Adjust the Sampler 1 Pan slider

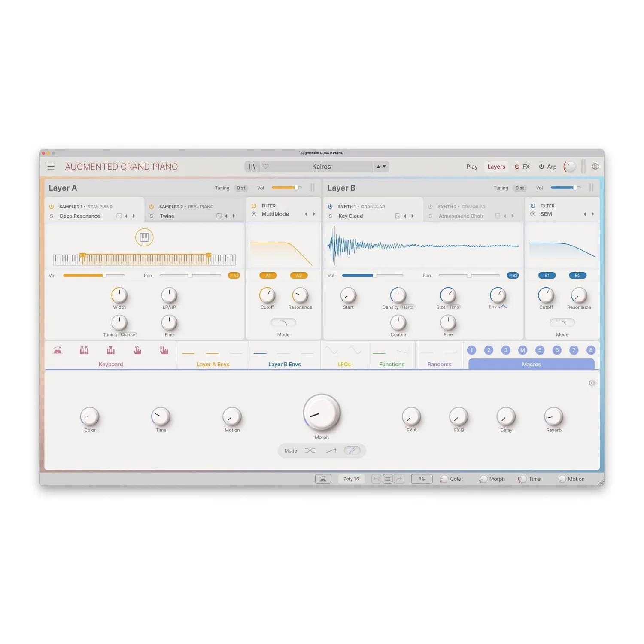(190, 276)
